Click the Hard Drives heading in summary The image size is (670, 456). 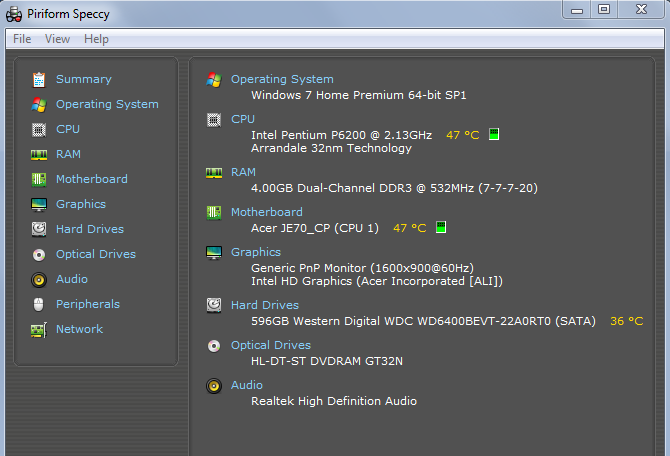tap(264, 305)
